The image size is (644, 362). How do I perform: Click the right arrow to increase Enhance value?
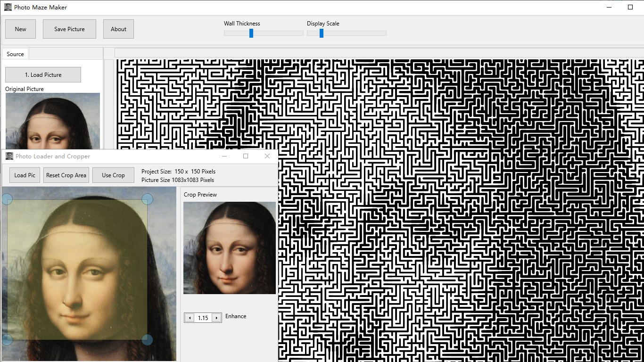[216, 318]
